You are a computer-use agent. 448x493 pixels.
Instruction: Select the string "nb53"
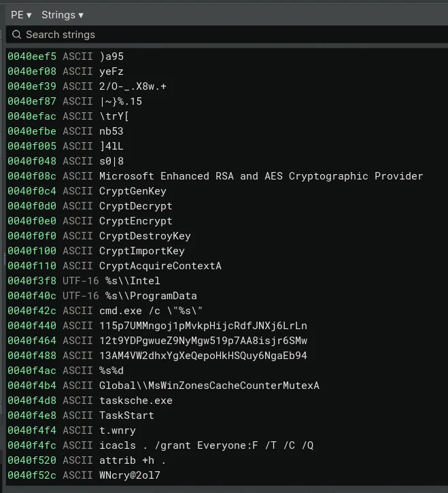(x=111, y=131)
